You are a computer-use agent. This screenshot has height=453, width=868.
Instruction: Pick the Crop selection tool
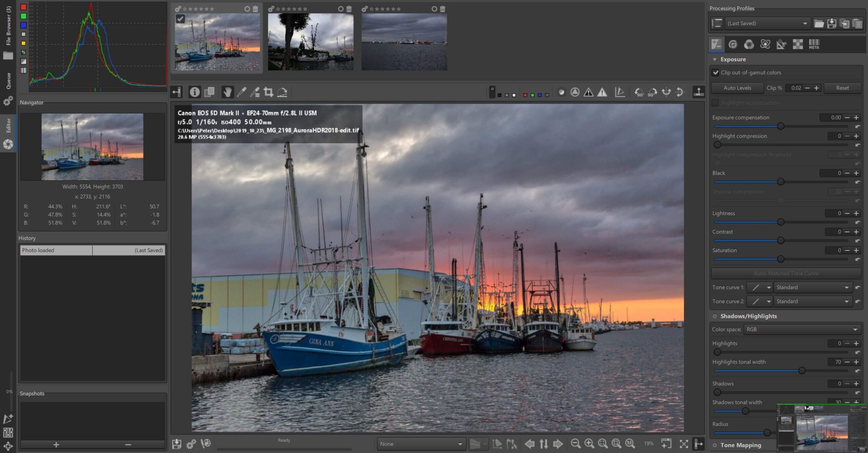(x=269, y=92)
